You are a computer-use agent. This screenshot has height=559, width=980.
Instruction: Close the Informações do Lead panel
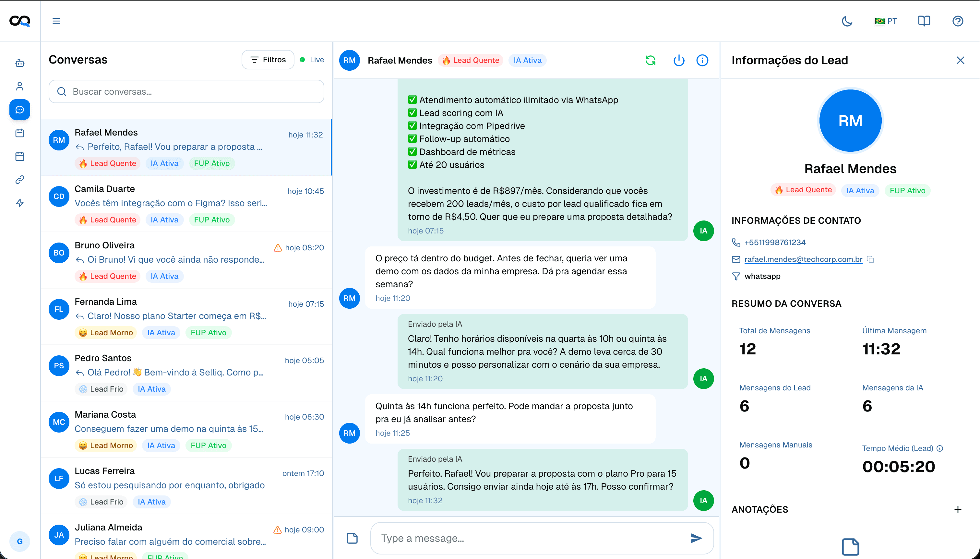(x=961, y=60)
